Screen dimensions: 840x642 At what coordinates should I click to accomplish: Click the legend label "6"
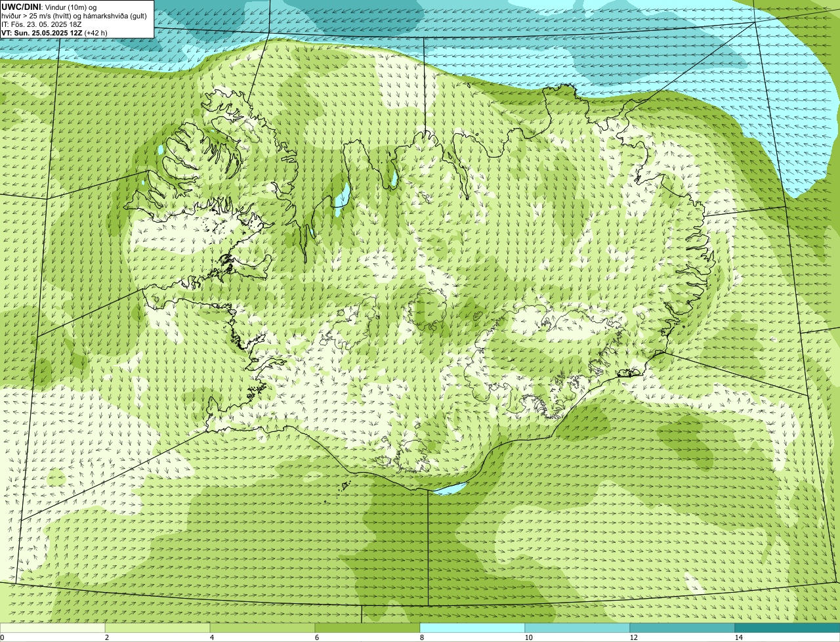(x=317, y=637)
